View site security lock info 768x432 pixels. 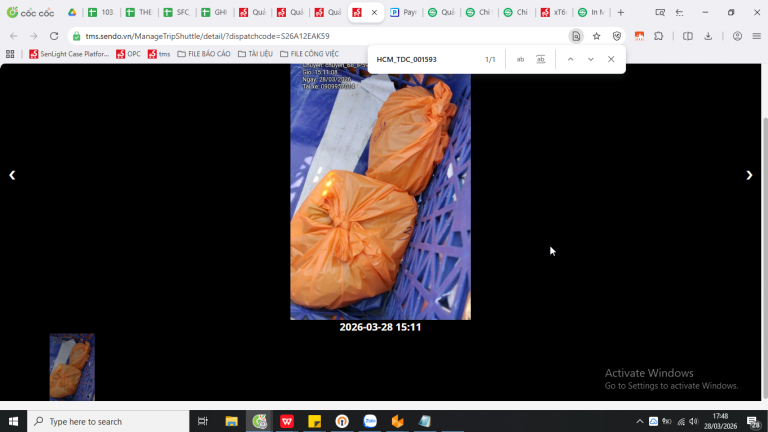pos(76,36)
